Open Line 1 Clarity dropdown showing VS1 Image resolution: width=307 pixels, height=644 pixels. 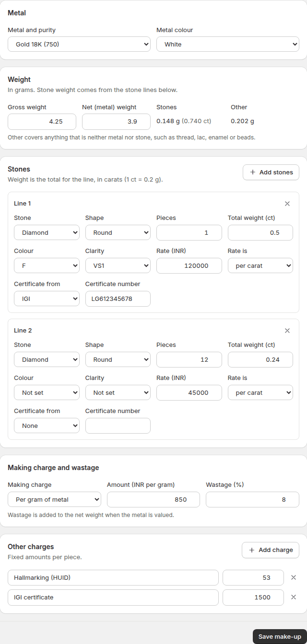click(118, 265)
